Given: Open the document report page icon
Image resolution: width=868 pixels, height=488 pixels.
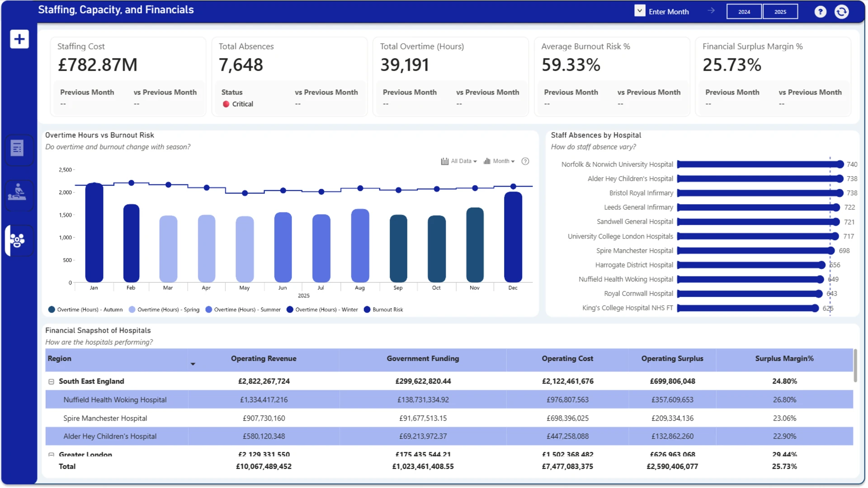Looking at the screenshot, I should tap(17, 148).
